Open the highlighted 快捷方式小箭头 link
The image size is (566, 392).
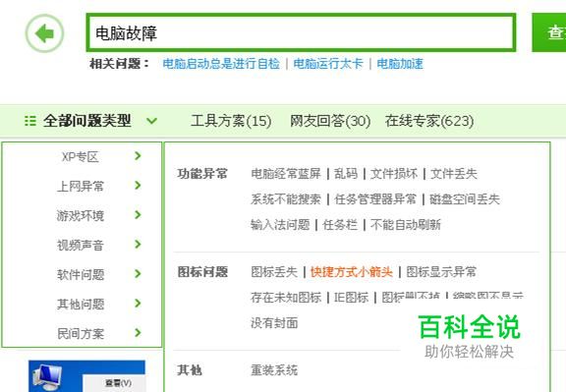tap(351, 272)
